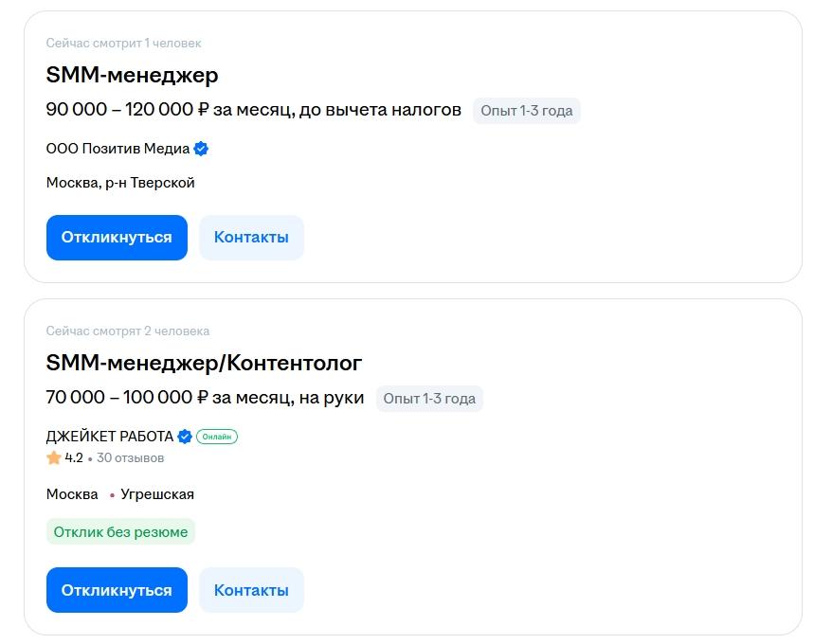Open the SMM-менеджер/Контентолог vacancy title
The image size is (814, 644).
(x=204, y=363)
